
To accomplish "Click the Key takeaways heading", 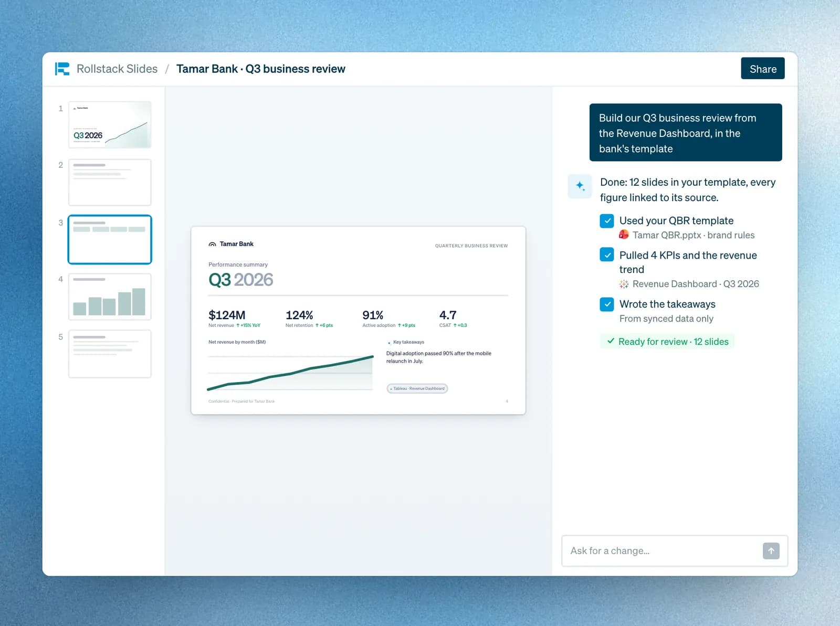I will pyautogui.click(x=408, y=342).
